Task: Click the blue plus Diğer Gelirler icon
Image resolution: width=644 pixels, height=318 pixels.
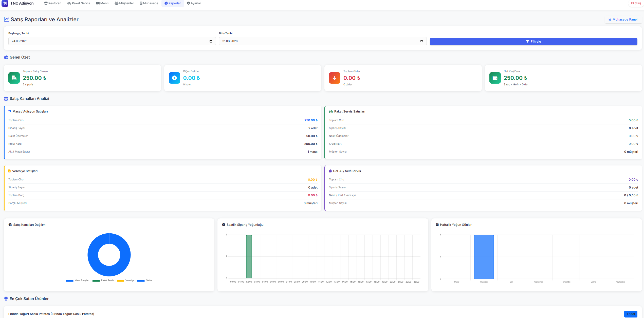Action: tap(174, 78)
